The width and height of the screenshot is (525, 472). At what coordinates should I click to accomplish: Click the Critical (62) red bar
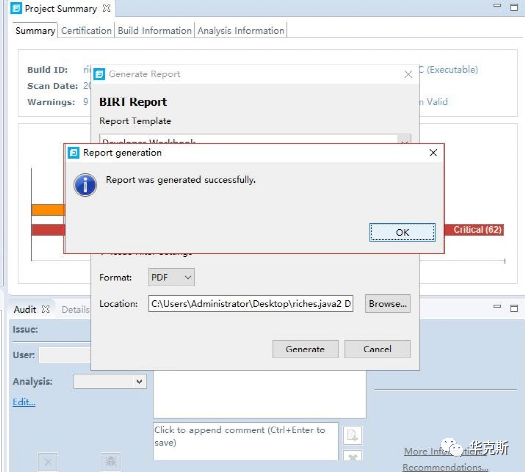click(x=474, y=230)
